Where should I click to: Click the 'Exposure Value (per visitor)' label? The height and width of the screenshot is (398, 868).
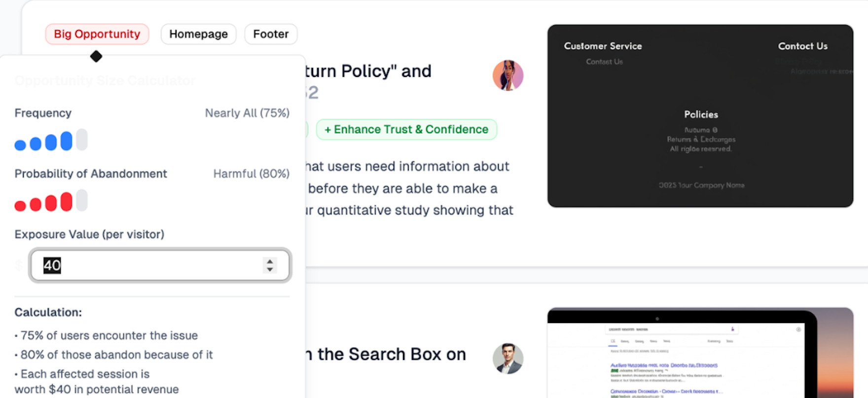89,234
